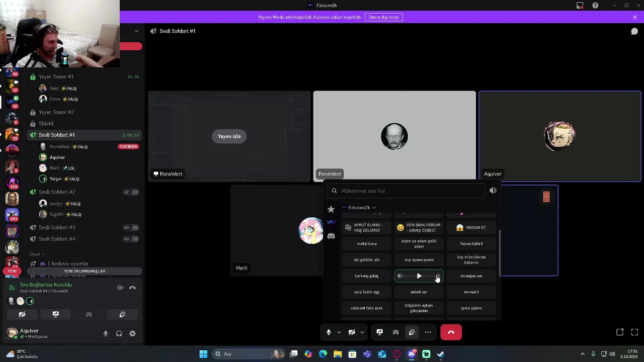Join Sesli Sohbet #4 voice channel
Image resolution: width=644 pixels, height=362 pixels.
pyautogui.click(x=85, y=239)
